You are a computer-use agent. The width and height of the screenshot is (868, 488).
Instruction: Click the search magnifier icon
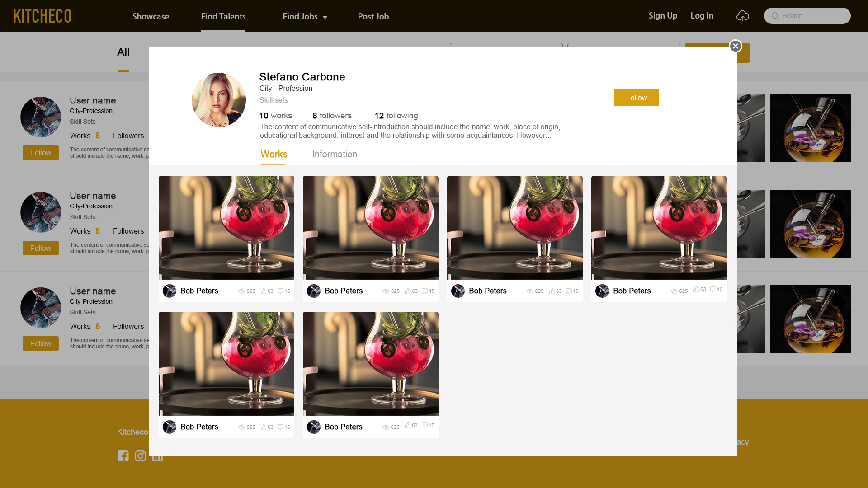[775, 16]
